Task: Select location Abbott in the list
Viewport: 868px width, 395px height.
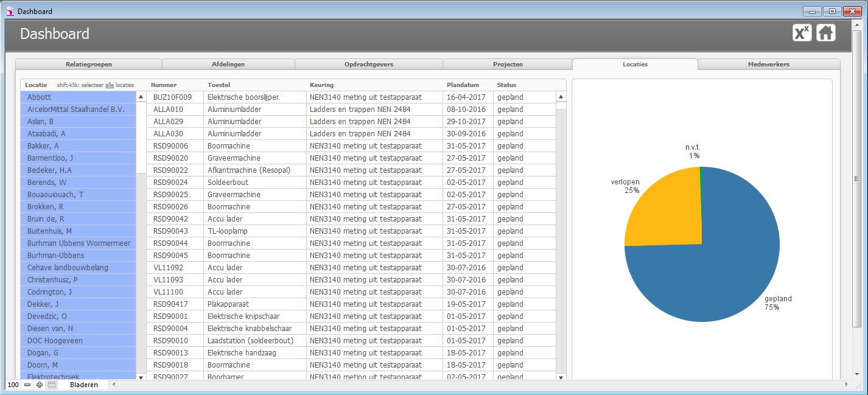Action: 78,97
